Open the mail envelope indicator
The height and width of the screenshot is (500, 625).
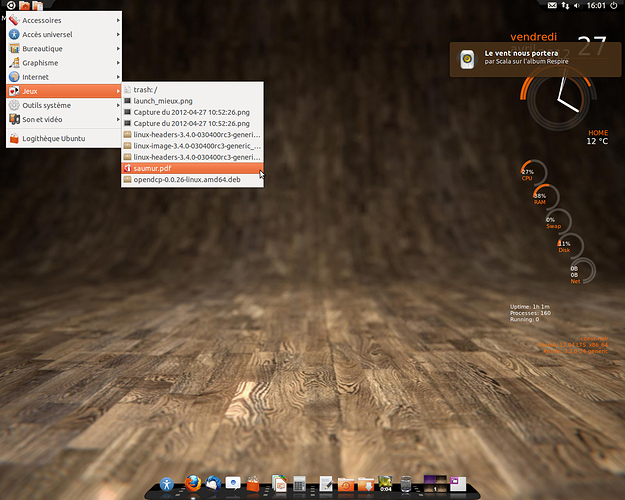point(552,5)
